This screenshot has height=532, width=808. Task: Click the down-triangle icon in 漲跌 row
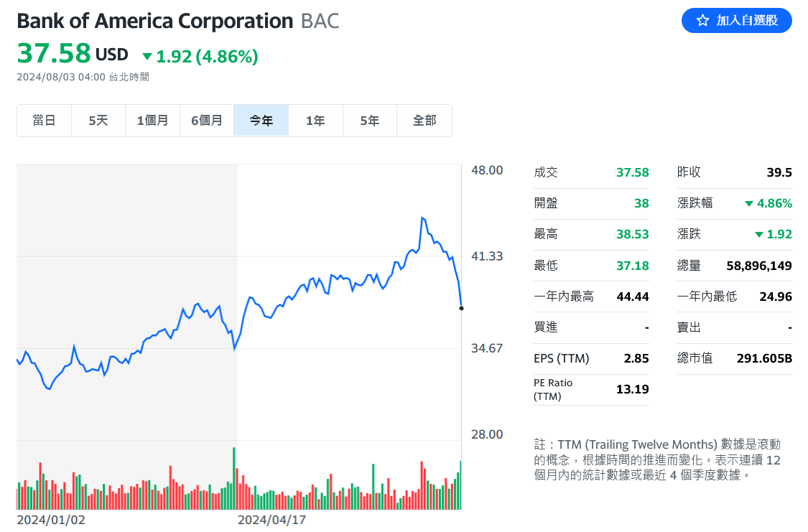[760, 235]
